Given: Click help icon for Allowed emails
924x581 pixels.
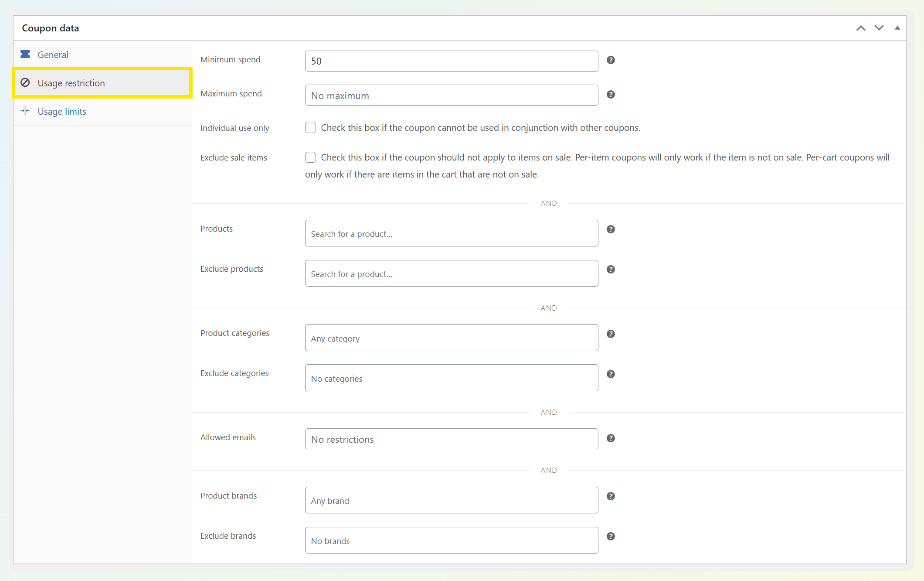Looking at the screenshot, I should [611, 438].
